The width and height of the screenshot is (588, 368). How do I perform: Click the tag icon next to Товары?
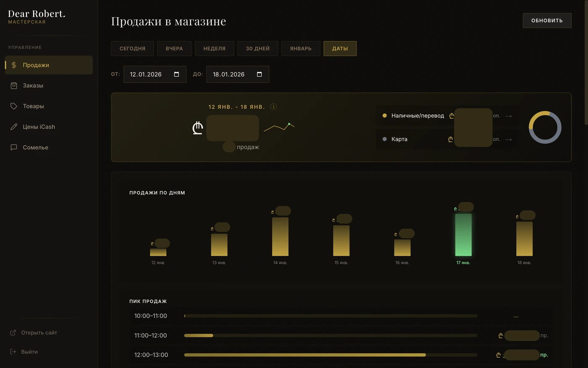tap(14, 106)
